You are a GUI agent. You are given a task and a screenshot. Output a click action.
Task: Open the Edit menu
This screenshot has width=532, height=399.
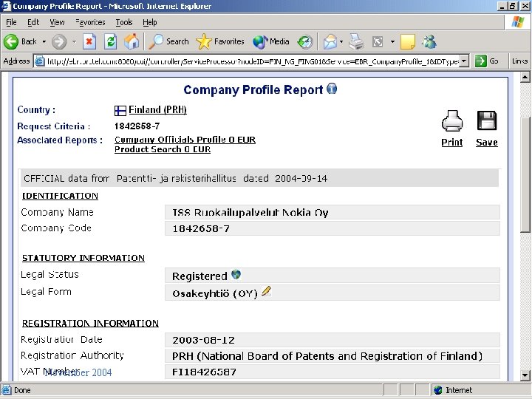click(33, 22)
